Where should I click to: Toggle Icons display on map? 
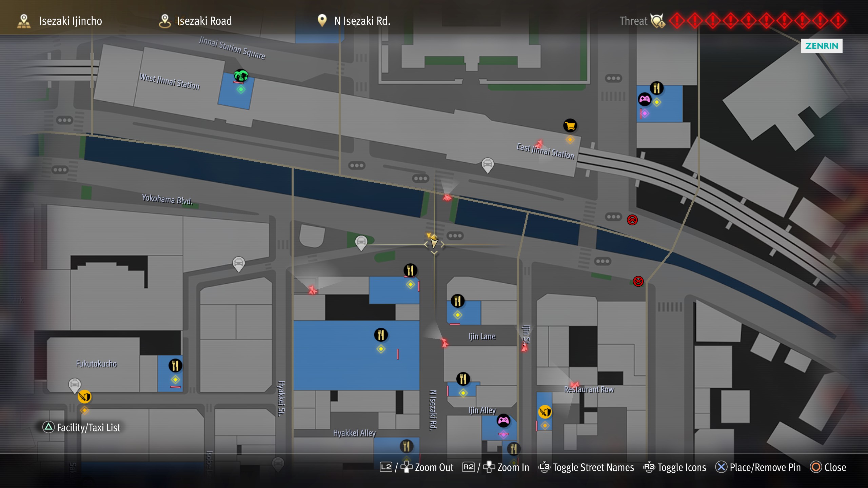point(675,467)
